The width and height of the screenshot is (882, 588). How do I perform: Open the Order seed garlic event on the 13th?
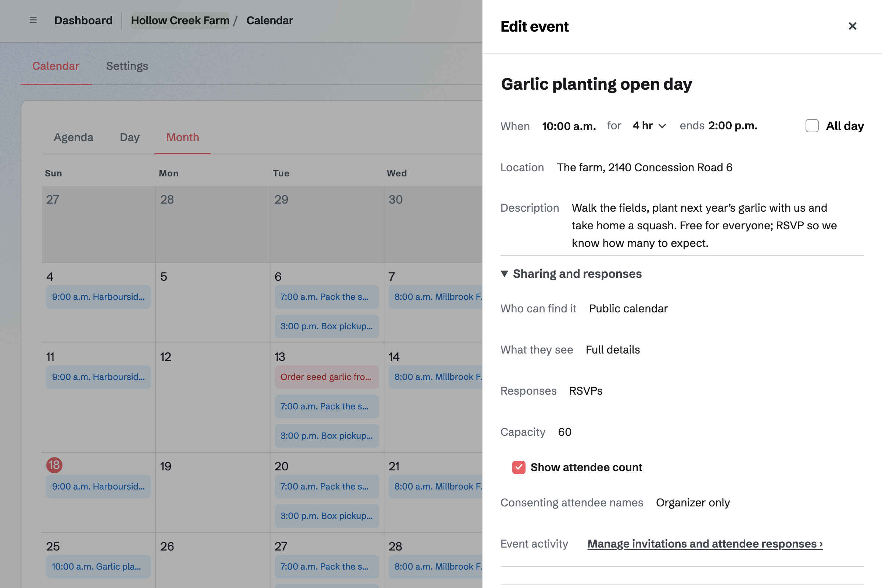(x=327, y=377)
